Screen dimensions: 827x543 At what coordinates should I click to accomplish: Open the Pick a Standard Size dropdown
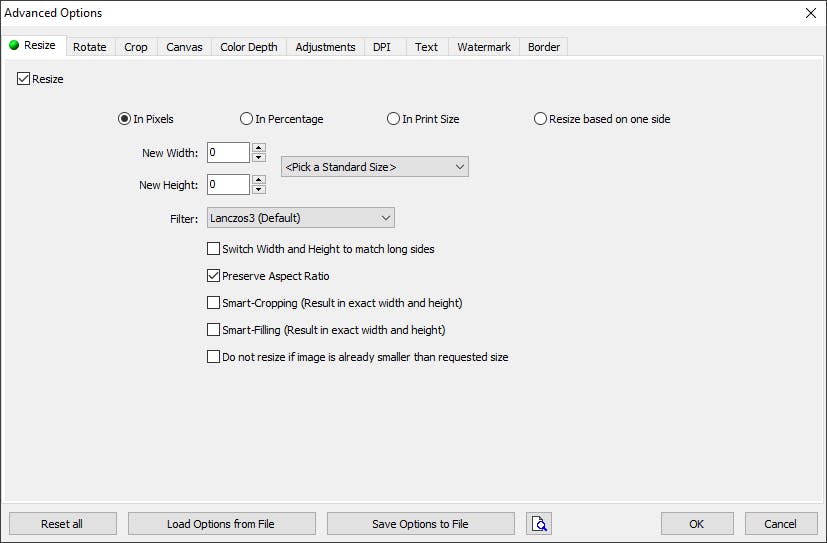coord(375,167)
